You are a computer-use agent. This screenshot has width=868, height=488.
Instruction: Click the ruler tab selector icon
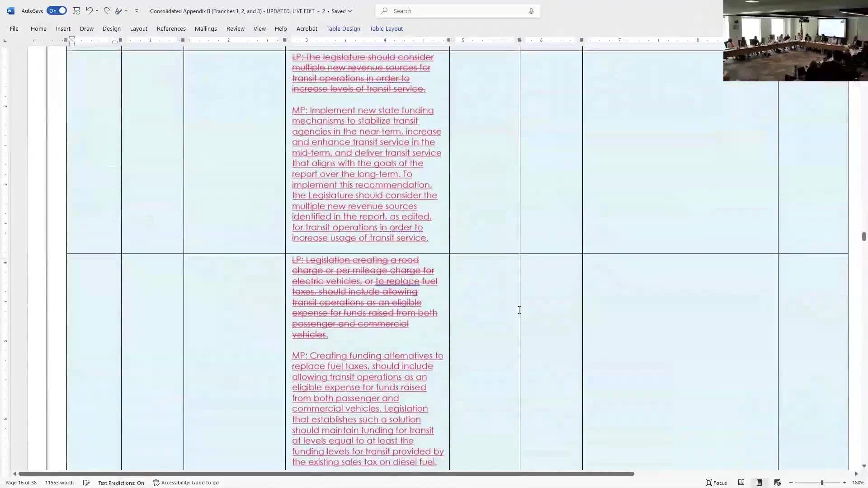pyautogui.click(x=5, y=41)
